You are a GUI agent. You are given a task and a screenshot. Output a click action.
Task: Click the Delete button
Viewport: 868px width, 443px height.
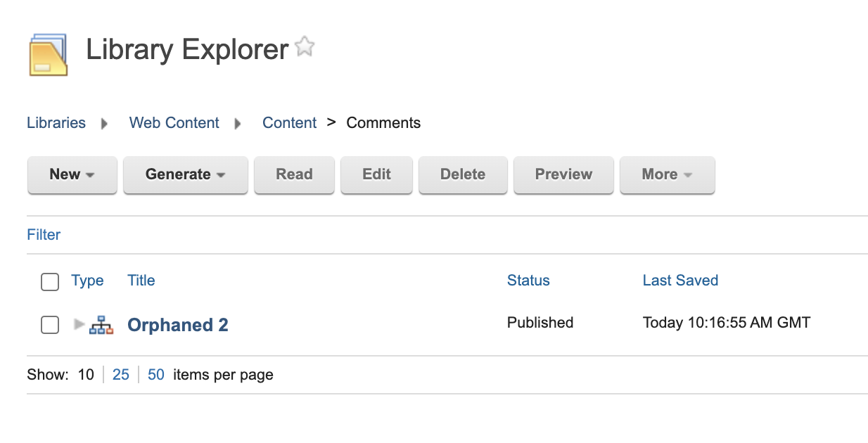point(463,174)
